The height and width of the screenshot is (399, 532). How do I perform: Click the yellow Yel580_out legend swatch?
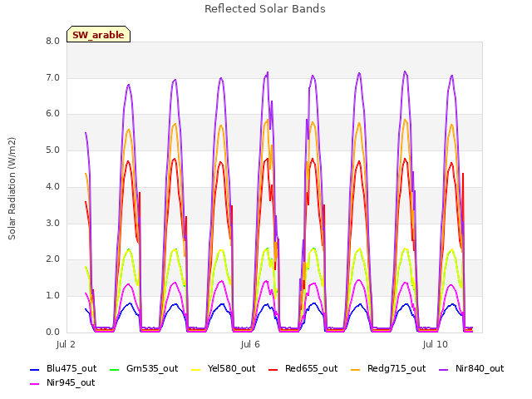point(196,369)
